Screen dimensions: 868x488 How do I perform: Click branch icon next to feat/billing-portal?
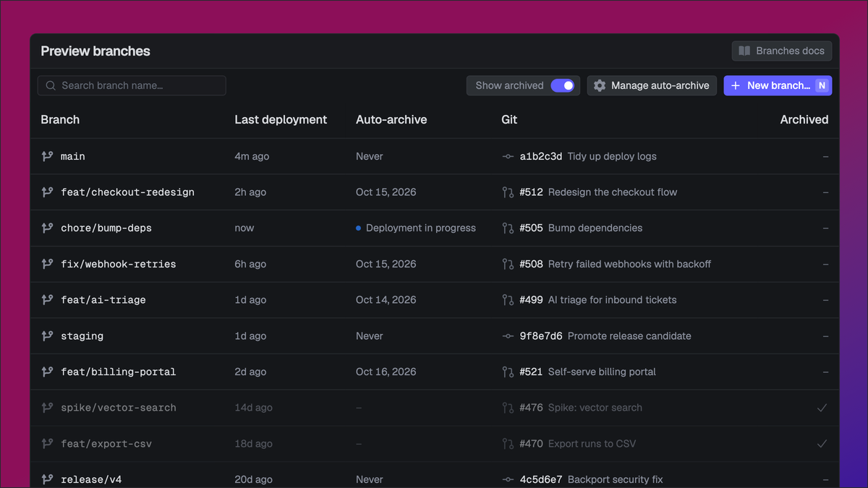tap(47, 372)
